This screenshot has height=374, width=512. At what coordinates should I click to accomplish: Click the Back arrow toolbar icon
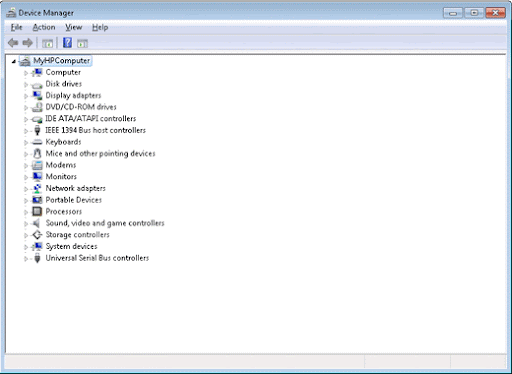pyautogui.click(x=13, y=43)
